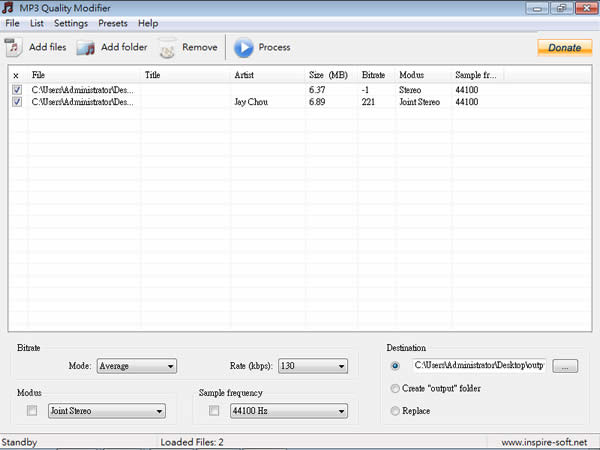Image resolution: width=600 pixels, height=450 pixels.
Task: Open the Settings menu
Action: 70,23
